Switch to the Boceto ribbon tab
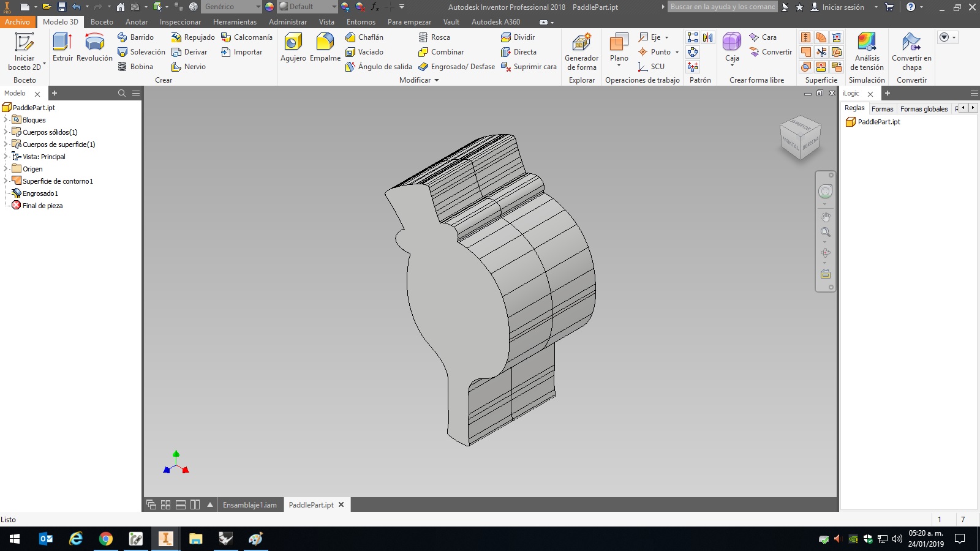980x551 pixels. [102, 22]
